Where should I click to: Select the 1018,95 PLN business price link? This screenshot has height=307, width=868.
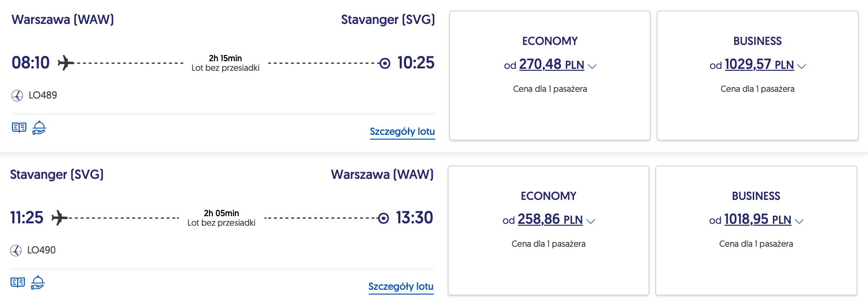pos(758,219)
